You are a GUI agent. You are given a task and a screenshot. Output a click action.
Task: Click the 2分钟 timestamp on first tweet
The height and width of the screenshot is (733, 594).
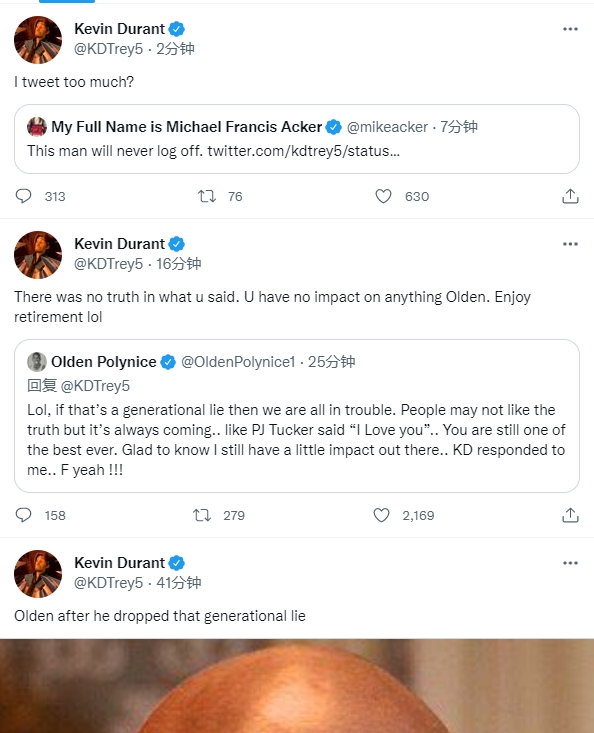[x=175, y=49]
